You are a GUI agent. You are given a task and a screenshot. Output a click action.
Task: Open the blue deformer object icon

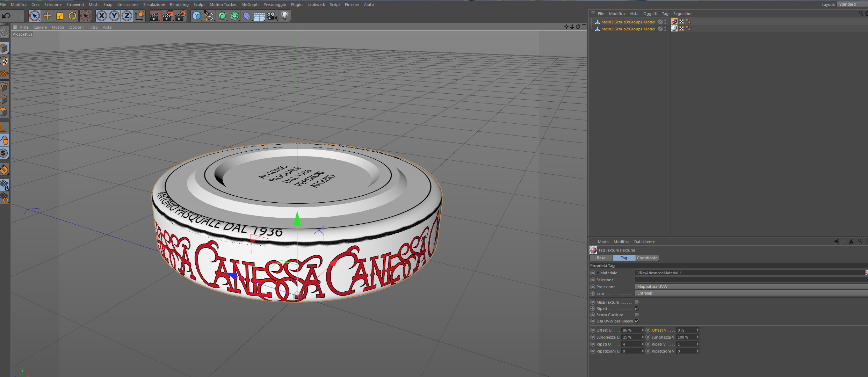(x=247, y=16)
